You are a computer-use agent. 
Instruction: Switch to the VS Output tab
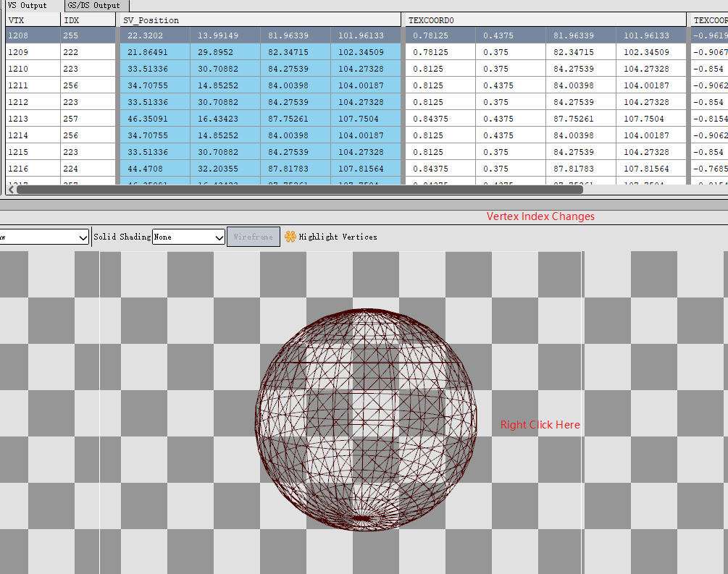(27, 5)
